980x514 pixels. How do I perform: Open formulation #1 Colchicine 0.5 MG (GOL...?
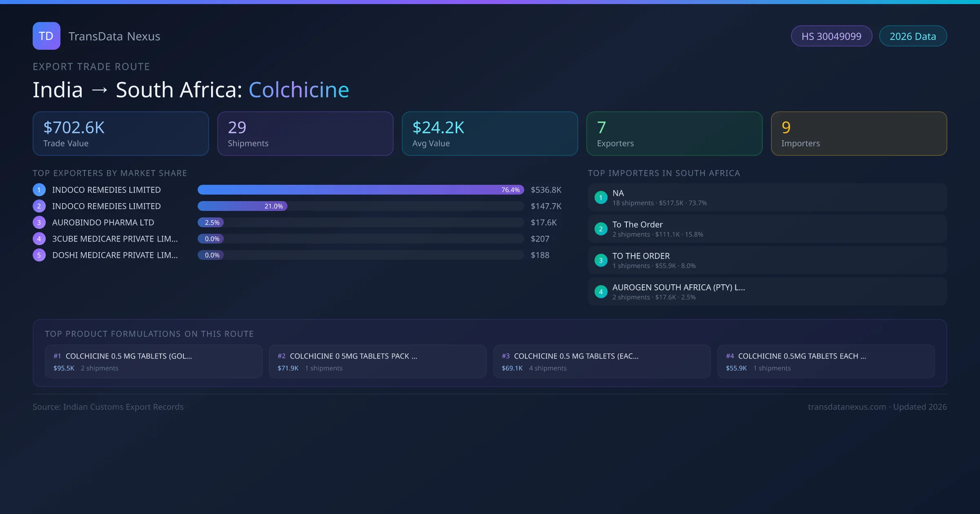(x=154, y=361)
